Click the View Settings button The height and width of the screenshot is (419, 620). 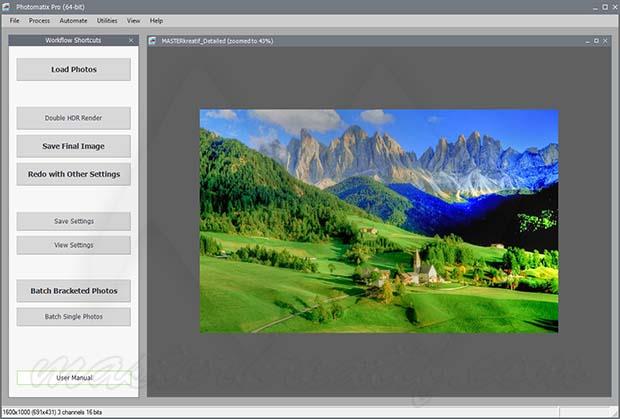(x=74, y=245)
